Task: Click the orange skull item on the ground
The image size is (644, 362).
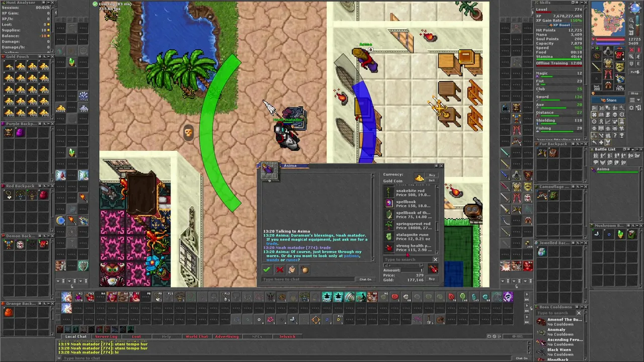Action: click(x=188, y=132)
